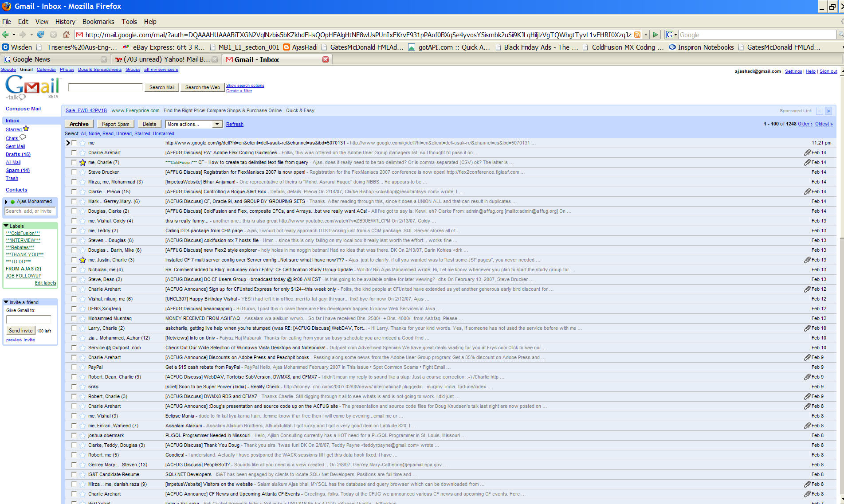This screenshot has height=504, width=844.
Task: Open the Tools menu
Action: click(129, 22)
